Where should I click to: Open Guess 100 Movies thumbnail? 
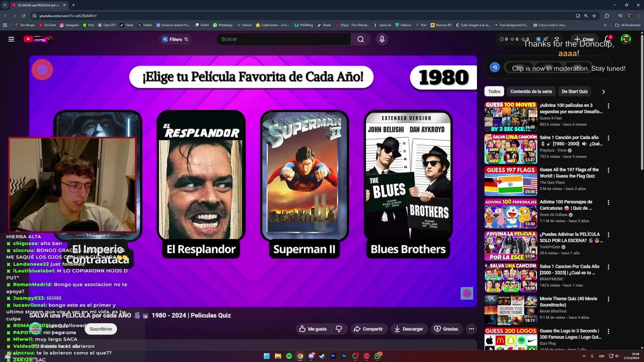(x=511, y=117)
